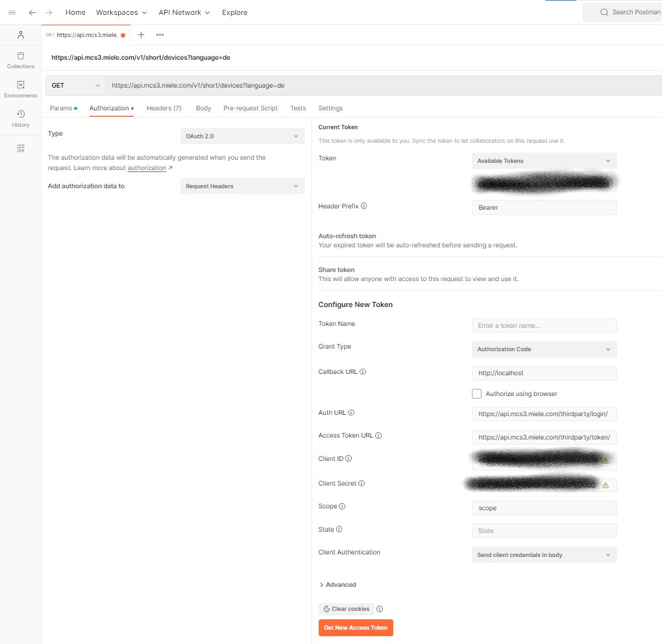This screenshot has width=662, height=644.
Task: Click warning icon in Client ID field
Action: pyautogui.click(x=606, y=461)
